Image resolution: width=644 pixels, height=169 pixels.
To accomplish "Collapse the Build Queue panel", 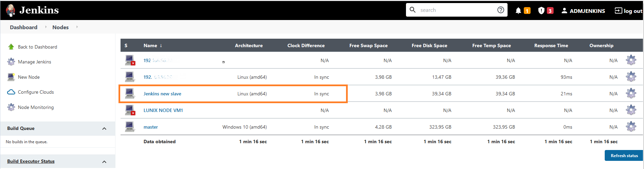I will tap(104, 128).
